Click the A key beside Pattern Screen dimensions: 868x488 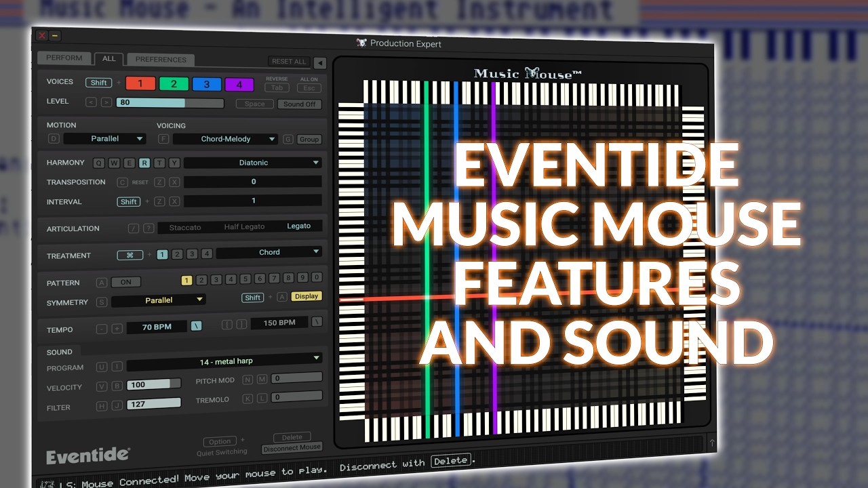pyautogui.click(x=102, y=283)
